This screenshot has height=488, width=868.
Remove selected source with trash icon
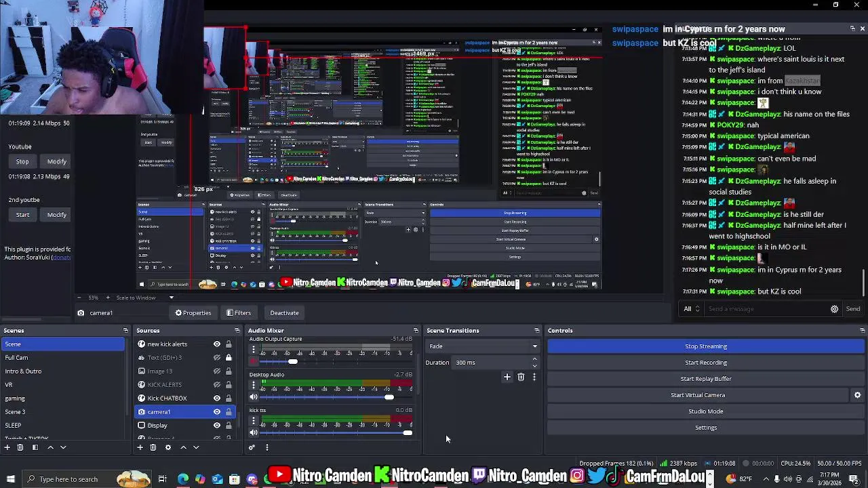tap(153, 447)
